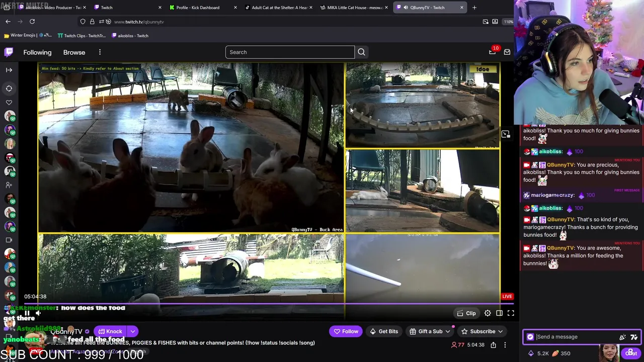
Task: Click the circular refresh icon in left sidebar
Action: coord(9,88)
